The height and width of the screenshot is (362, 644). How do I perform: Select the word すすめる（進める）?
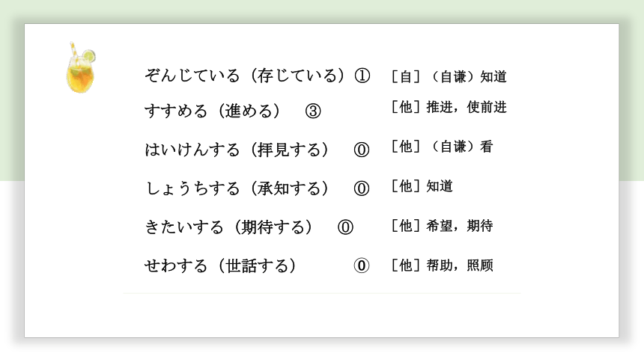(213, 111)
